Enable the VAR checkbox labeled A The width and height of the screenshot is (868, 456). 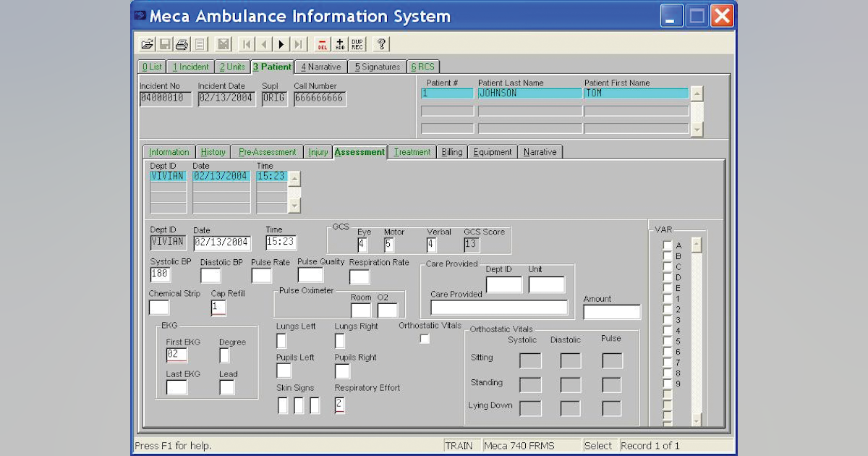[x=666, y=245]
